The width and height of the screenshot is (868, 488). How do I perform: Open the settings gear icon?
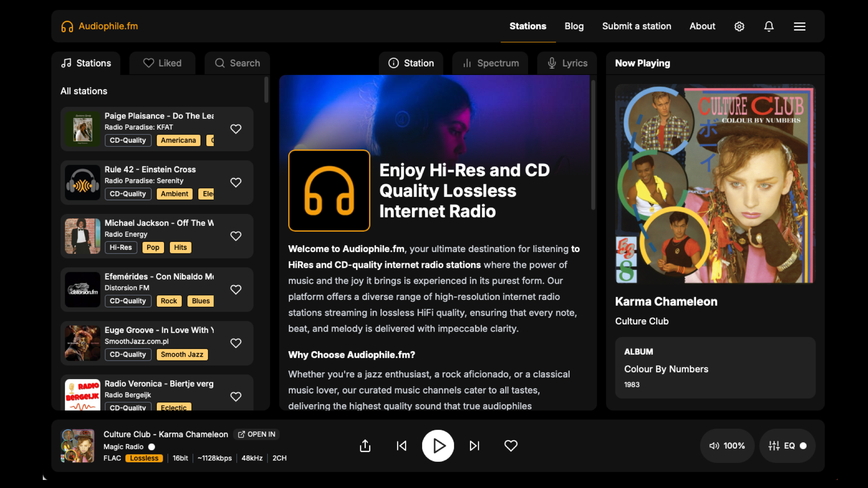pyautogui.click(x=739, y=26)
